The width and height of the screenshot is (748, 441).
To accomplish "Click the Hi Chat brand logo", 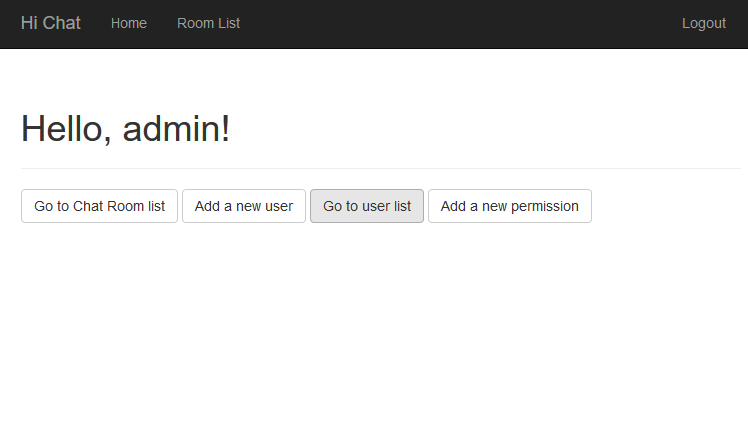I will [51, 23].
